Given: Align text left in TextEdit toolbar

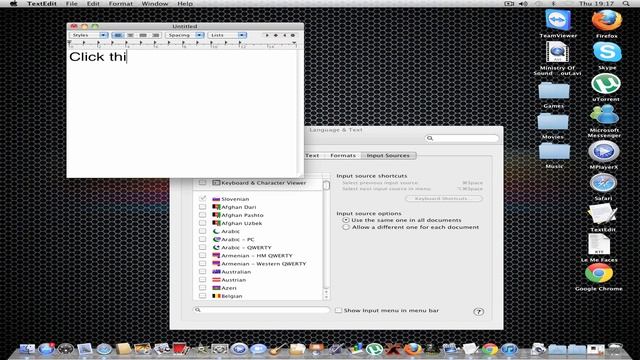Looking at the screenshot, I should [118, 36].
